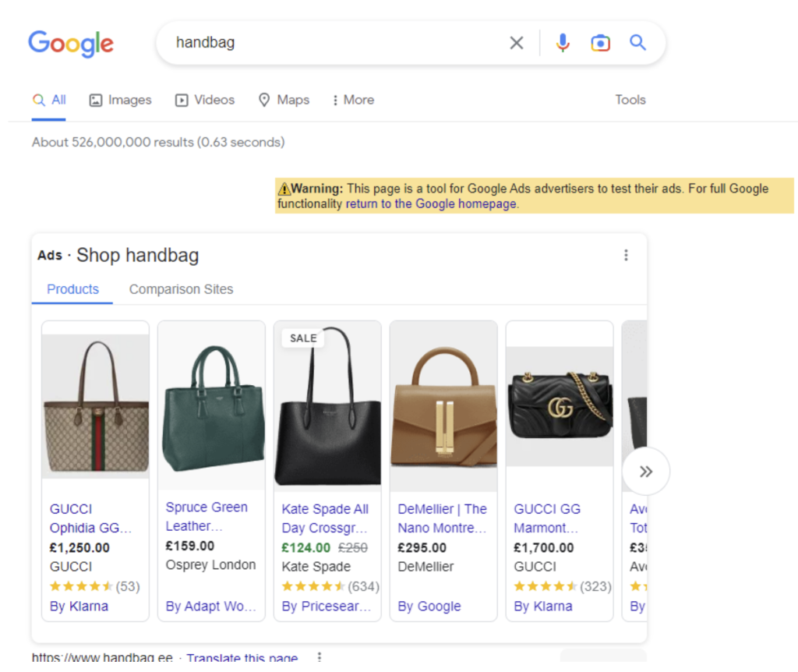Click the (53) star rating
This screenshot has height=672, width=798.
94,586
